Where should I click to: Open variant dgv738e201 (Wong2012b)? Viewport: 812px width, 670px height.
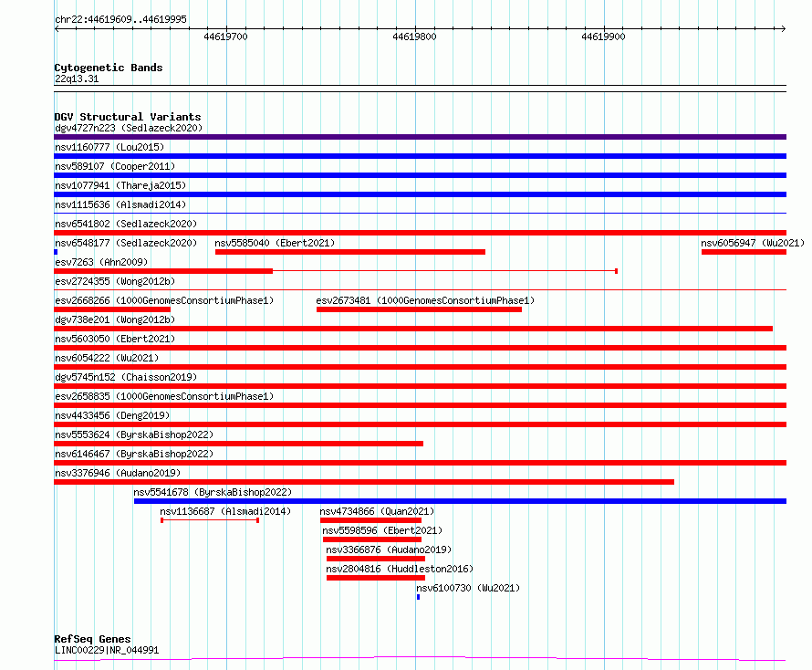[115, 319]
